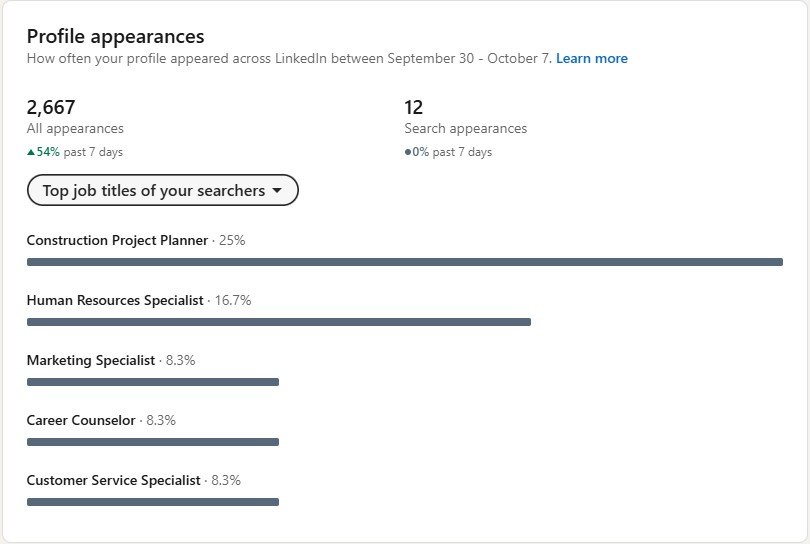Select the 12 search appearances count
Screen dimensions: 810x544
pyautogui.click(x=414, y=107)
